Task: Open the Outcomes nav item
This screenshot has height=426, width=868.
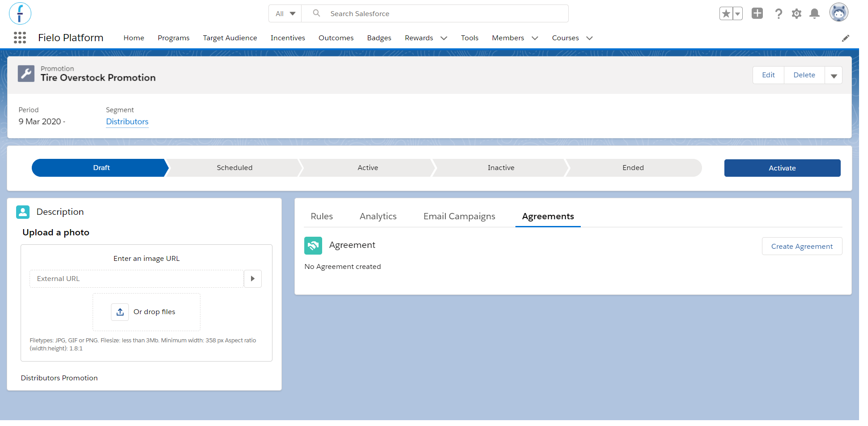Action: point(336,38)
